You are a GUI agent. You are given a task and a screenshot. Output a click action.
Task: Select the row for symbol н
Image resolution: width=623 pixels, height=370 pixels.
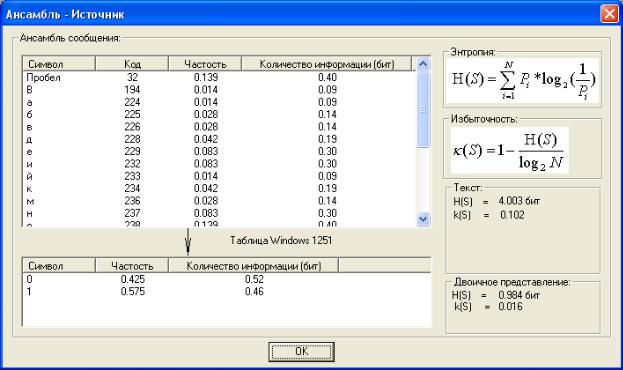point(219,213)
